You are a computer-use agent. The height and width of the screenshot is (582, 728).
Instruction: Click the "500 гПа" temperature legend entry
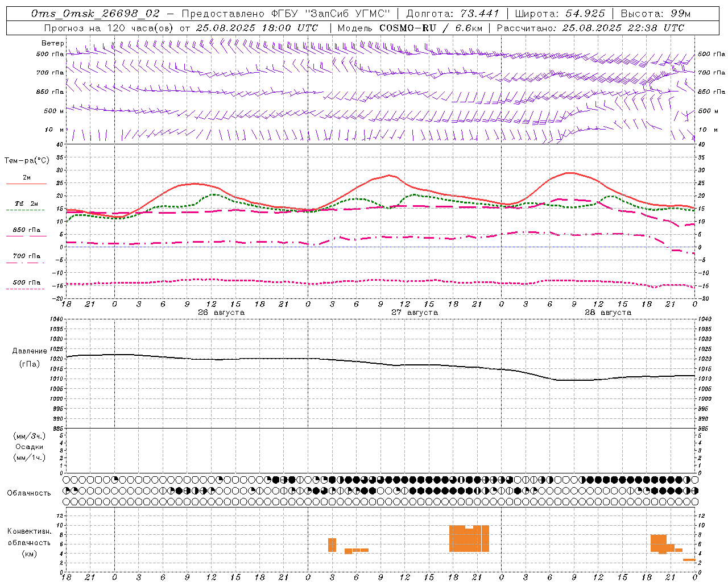coord(27,282)
